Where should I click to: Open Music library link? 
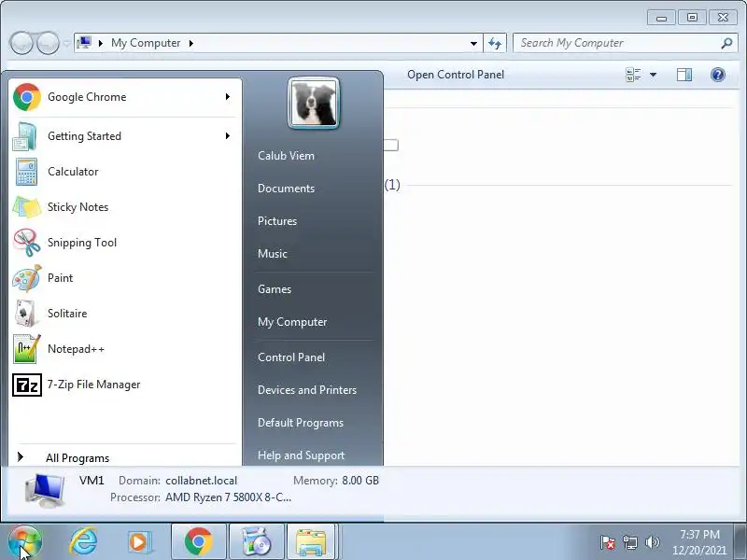click(x=273, y=254)
